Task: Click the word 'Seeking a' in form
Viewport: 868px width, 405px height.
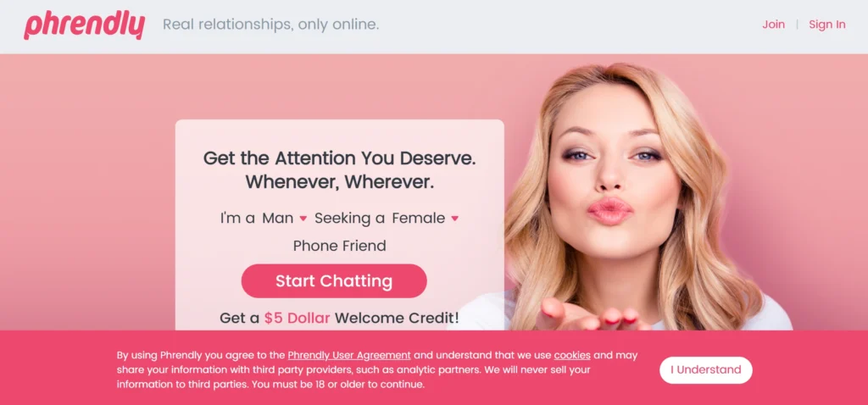Action: tap(350, 218)
